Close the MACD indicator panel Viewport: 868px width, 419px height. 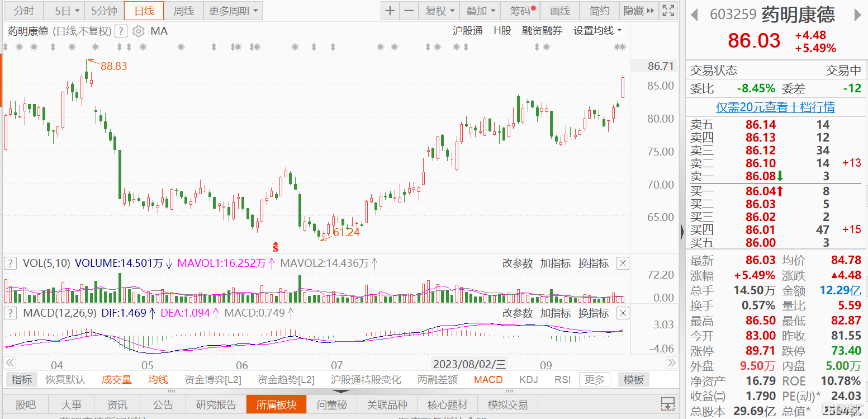pos(623,313)
